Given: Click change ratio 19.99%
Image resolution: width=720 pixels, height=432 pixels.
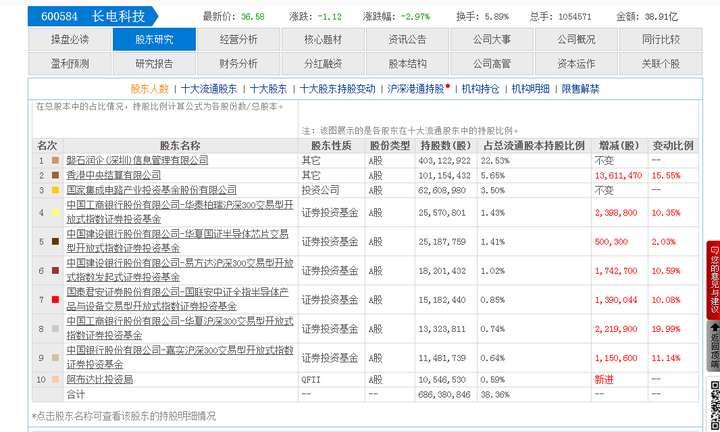Looking at the screenshot, I should point(666,329).
